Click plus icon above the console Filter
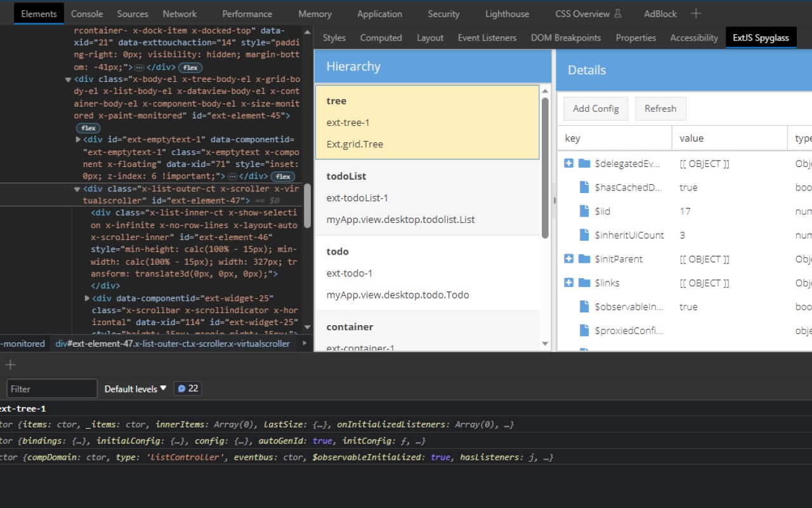The image size is (812, 508). point(10,364)
